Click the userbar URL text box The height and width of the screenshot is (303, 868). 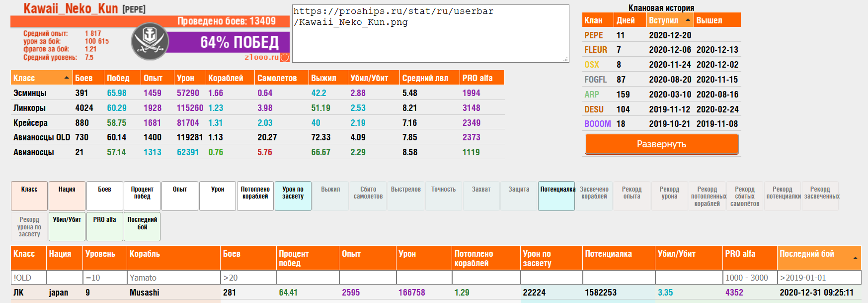(431, 34)
